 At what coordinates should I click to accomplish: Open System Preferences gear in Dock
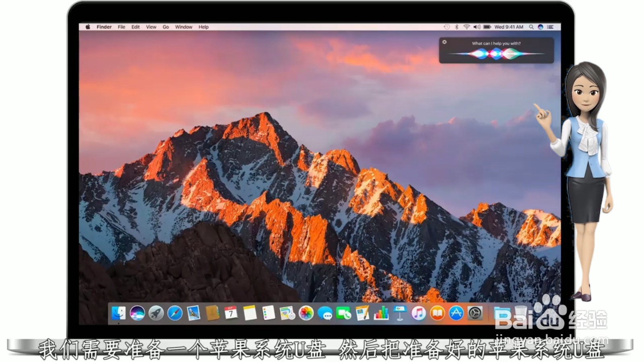tap(475, 313)
